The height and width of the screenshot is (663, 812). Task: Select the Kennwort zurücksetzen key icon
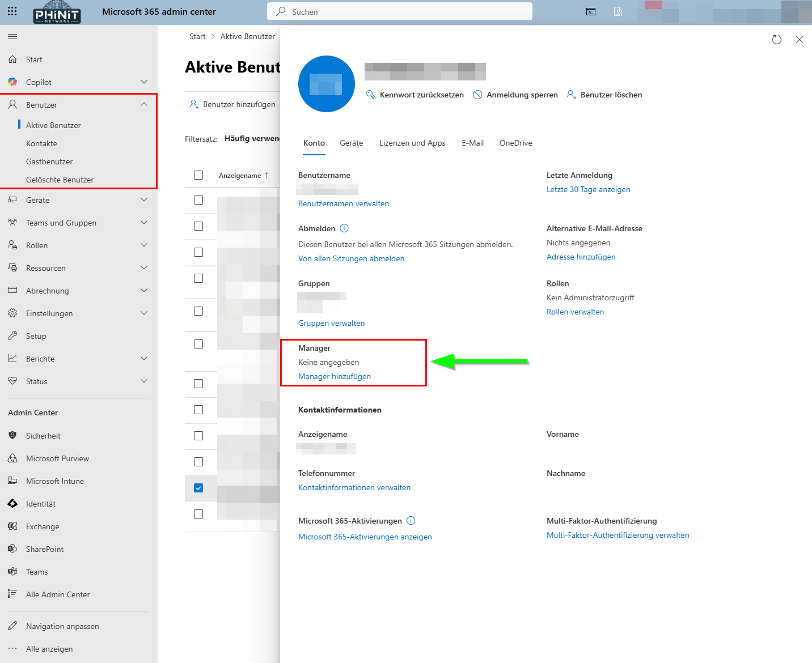pos(371,95)
